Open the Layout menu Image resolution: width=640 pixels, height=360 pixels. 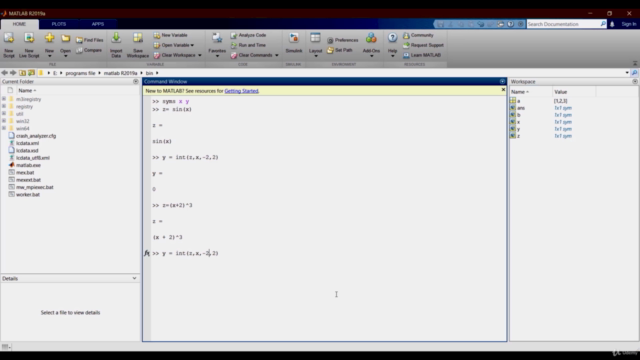(x=315, y=44)
